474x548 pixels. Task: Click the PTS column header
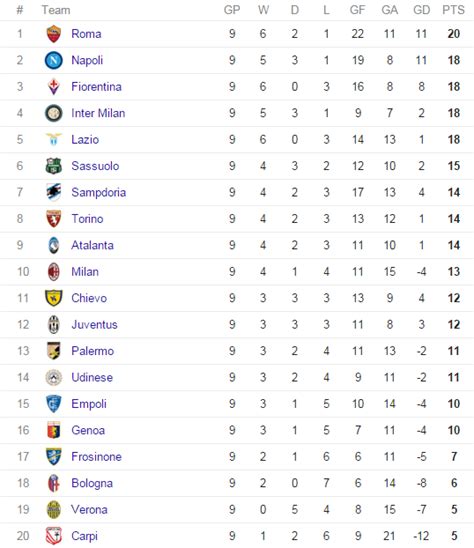453,10
